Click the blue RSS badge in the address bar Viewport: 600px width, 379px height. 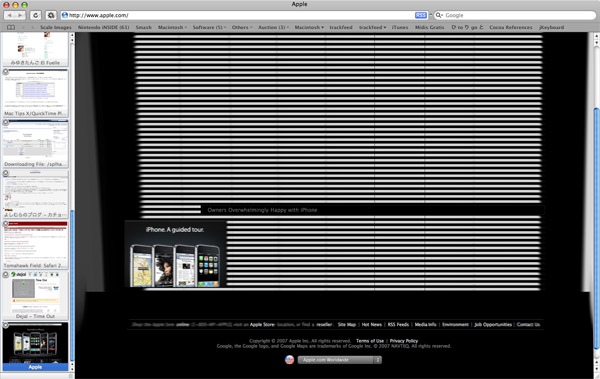(x=421, y=15)
